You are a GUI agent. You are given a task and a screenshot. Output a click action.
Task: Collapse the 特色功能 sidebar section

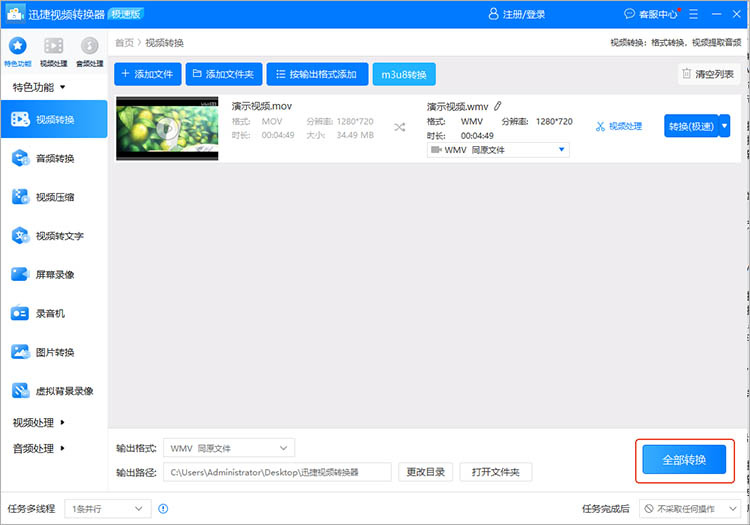[39, 87]
